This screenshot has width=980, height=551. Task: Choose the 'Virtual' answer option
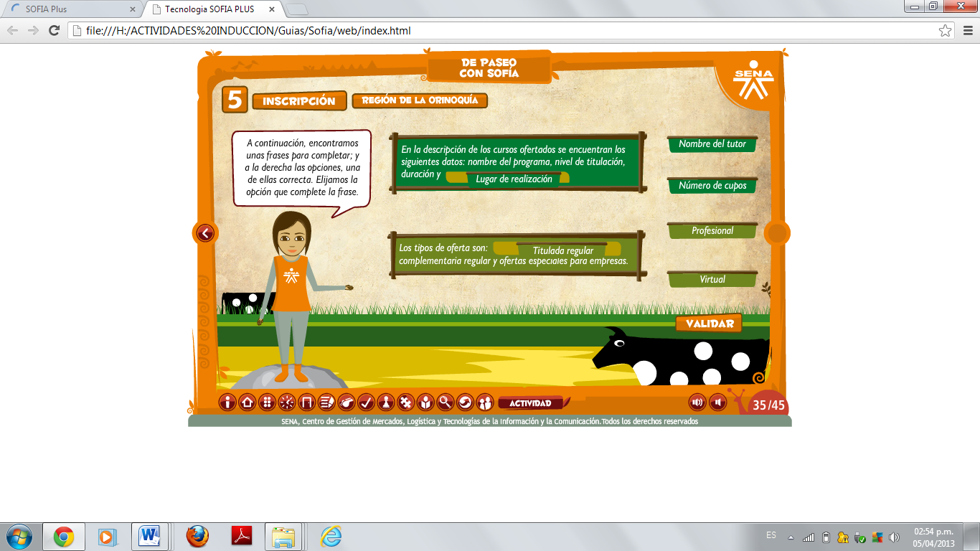[x=712, y=280]
